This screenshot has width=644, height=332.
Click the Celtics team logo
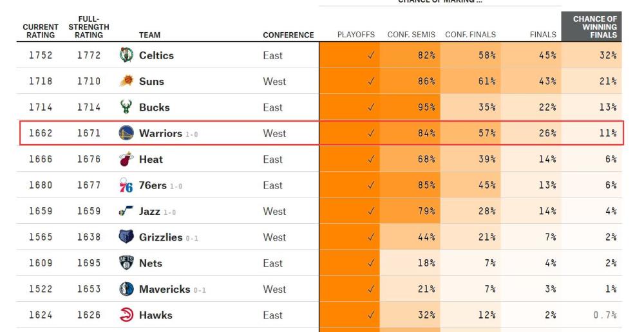point(126,55)
